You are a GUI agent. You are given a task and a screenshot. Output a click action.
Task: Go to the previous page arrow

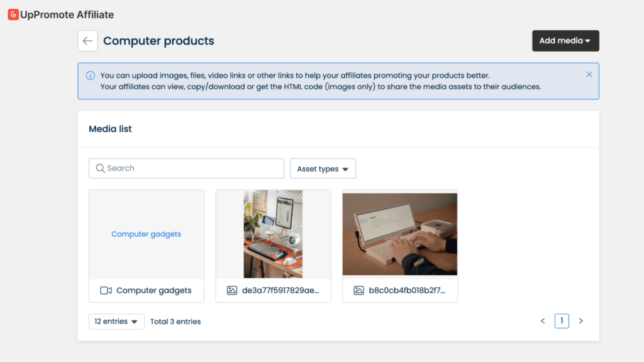coord(543,321)
